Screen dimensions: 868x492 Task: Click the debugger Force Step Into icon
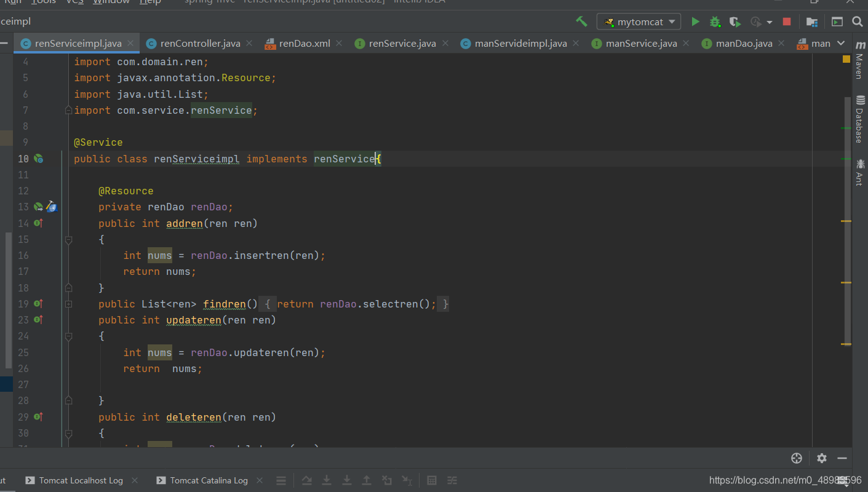(347, 480)
